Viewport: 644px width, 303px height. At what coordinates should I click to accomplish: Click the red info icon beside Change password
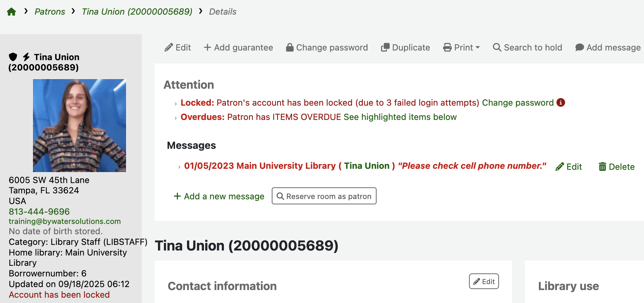(x=561, y=102)
